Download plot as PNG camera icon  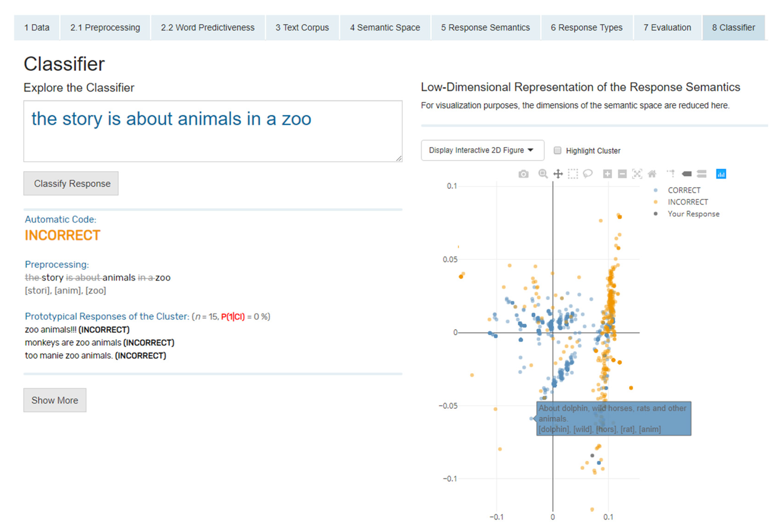pyautogui.click(x=523, y=174)
